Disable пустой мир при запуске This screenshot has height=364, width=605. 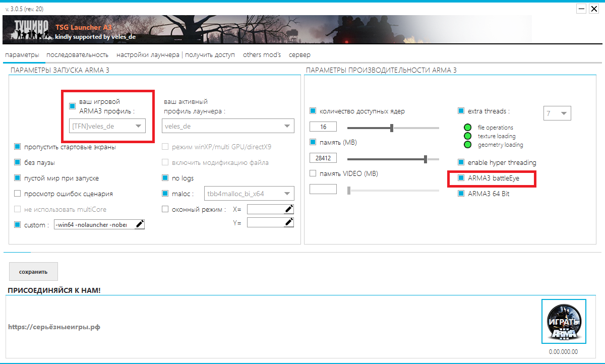click(x=18, y=178)
